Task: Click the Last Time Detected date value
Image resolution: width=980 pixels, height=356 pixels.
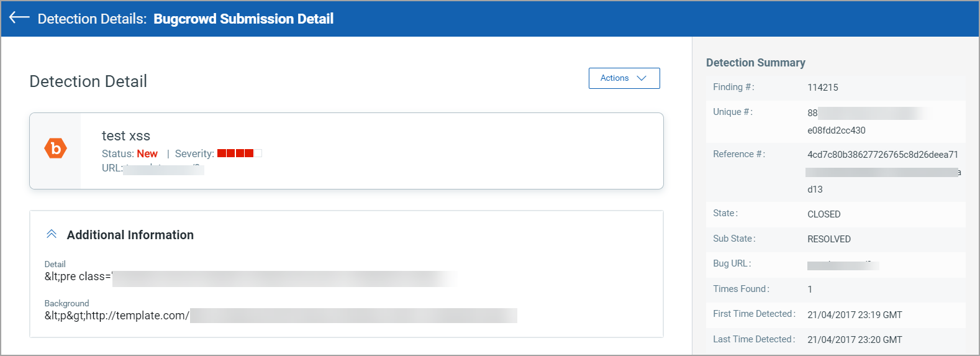Action: click(855, 340)
